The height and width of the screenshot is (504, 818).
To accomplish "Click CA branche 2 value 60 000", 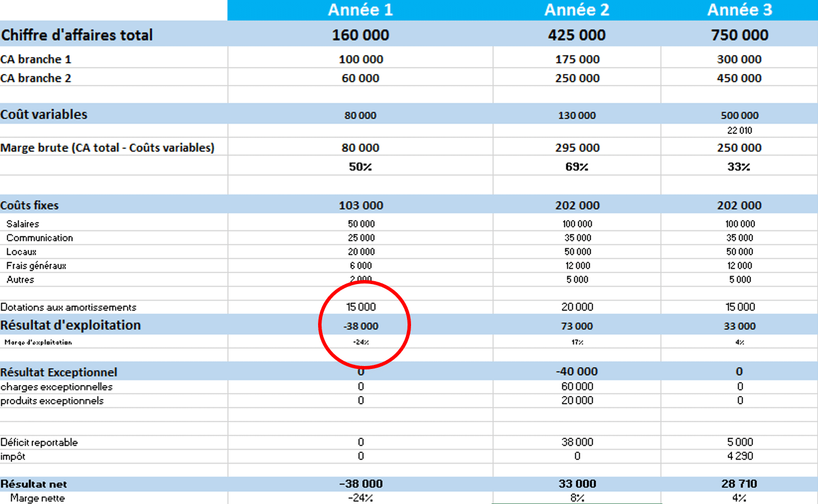I will tap(360, 78).
